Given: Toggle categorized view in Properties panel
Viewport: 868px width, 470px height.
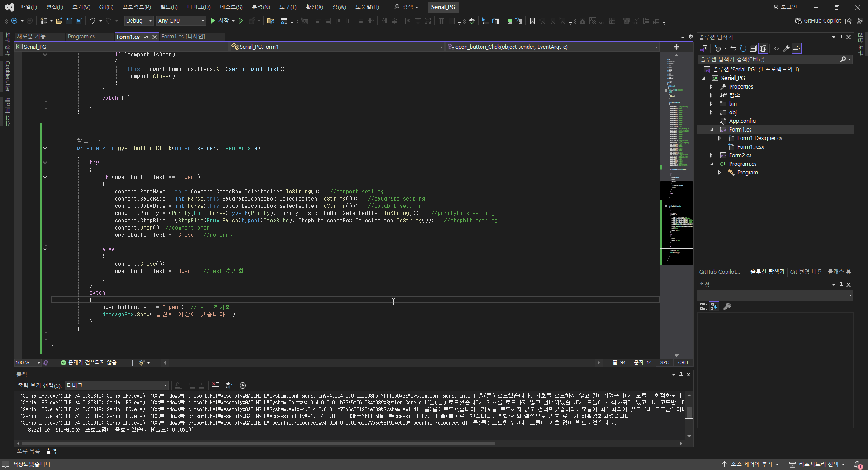Looking at the screenshot, I should point(703,306).
